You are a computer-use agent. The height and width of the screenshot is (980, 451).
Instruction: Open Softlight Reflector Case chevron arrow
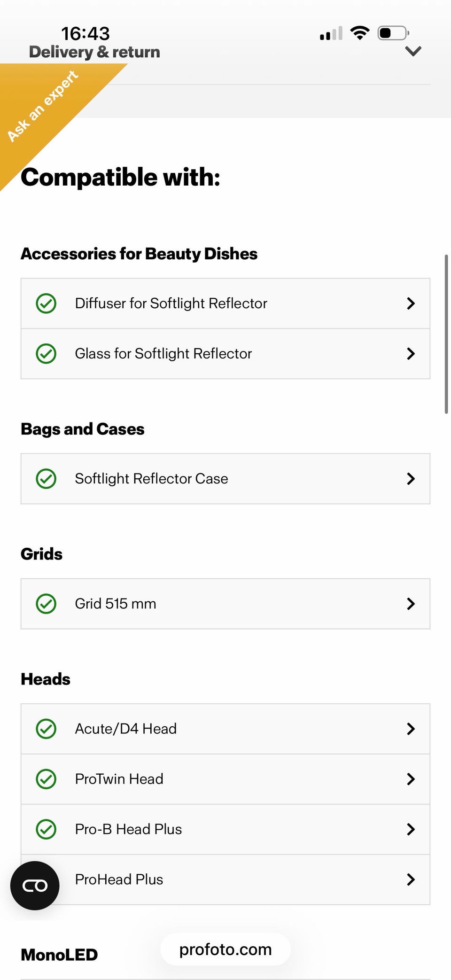click(x=411, y=479)
